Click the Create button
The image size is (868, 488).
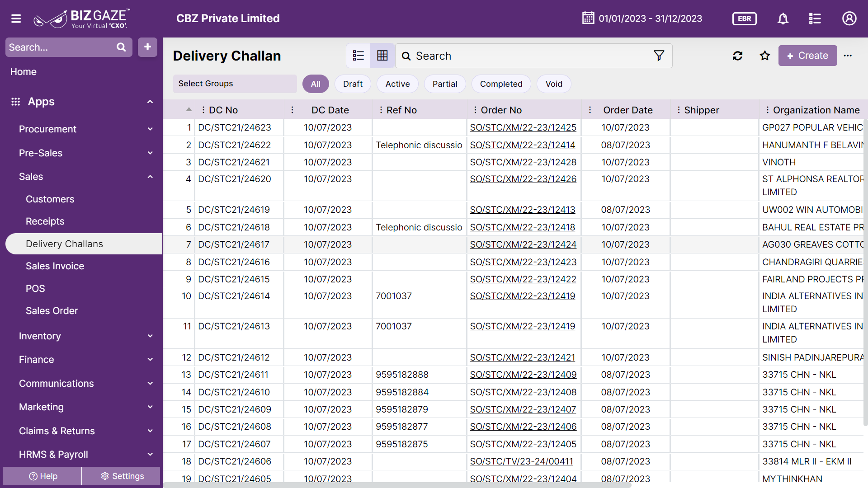click(807, 56)
